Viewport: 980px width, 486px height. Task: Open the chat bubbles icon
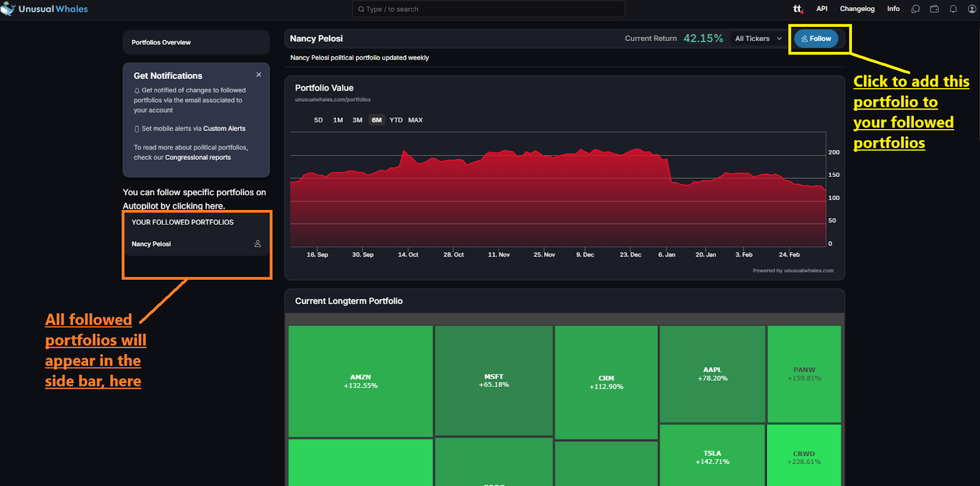coord(916,9)
